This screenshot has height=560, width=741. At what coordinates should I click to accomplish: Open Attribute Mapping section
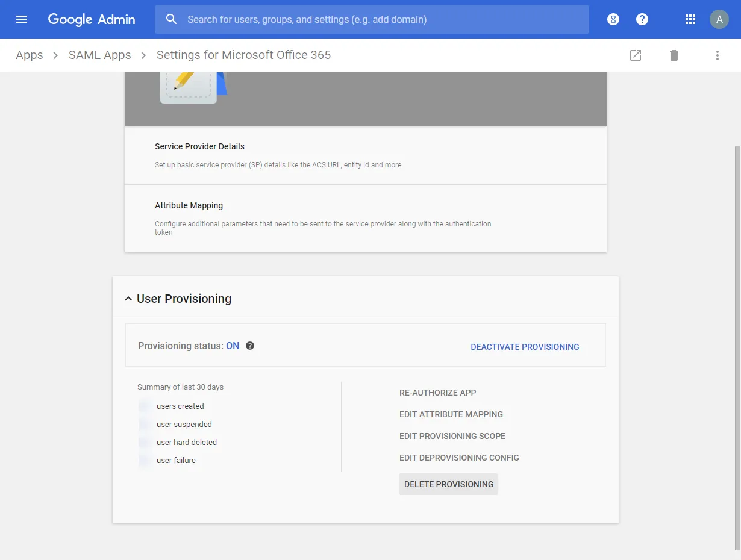366,218
